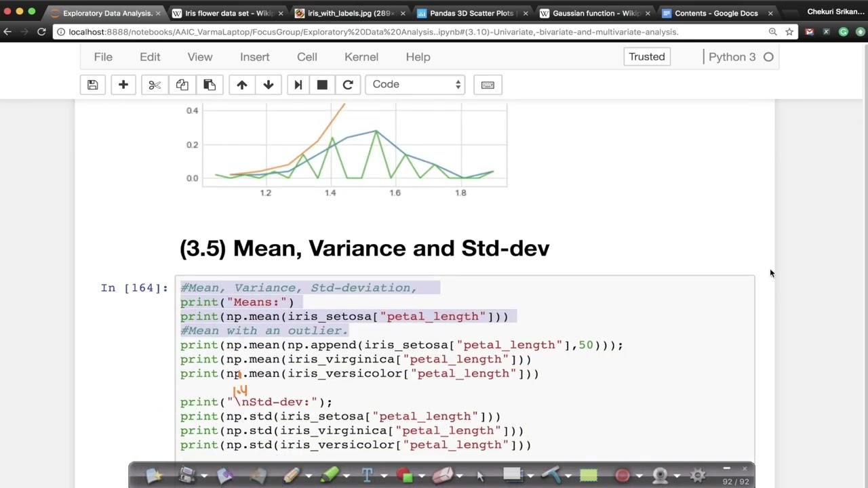The height and width of the screenshot is (488, 868).
Task: Expand the record button options arrow
Action: click(639, 476)
